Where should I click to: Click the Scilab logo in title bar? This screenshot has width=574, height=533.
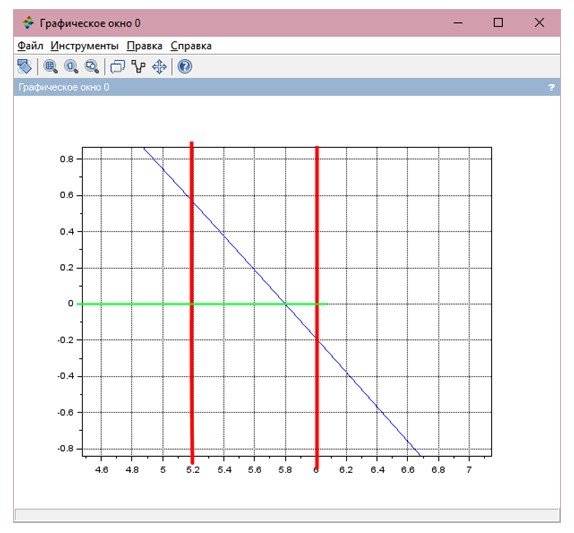[28, 23]
